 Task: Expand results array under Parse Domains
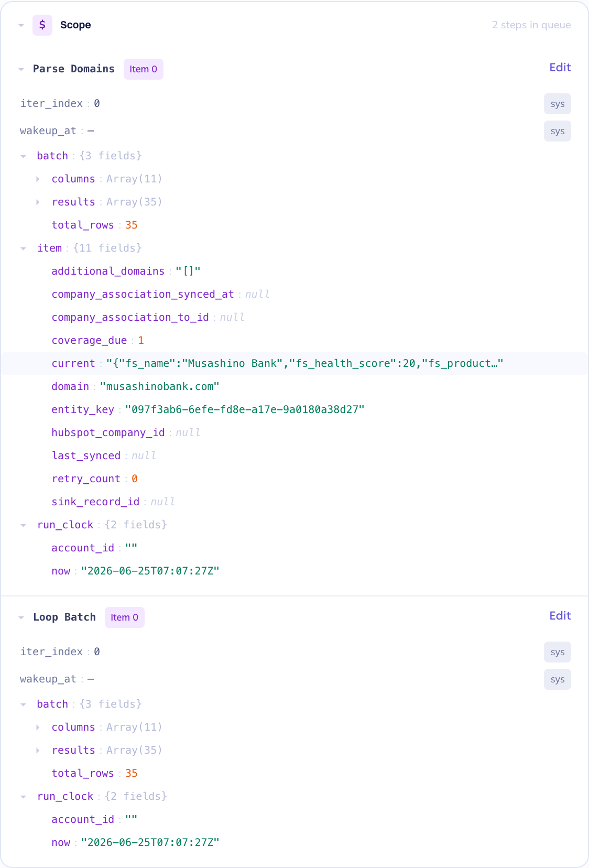coord(38,202)
